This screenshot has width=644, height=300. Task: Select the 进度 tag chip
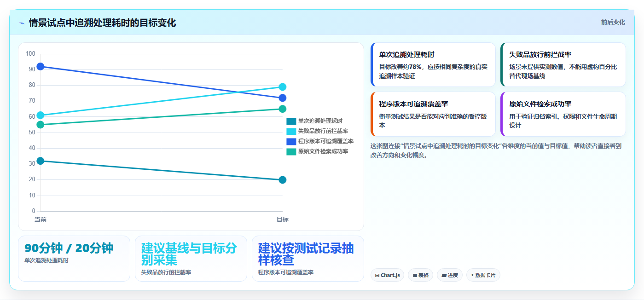tap(449, 275)
